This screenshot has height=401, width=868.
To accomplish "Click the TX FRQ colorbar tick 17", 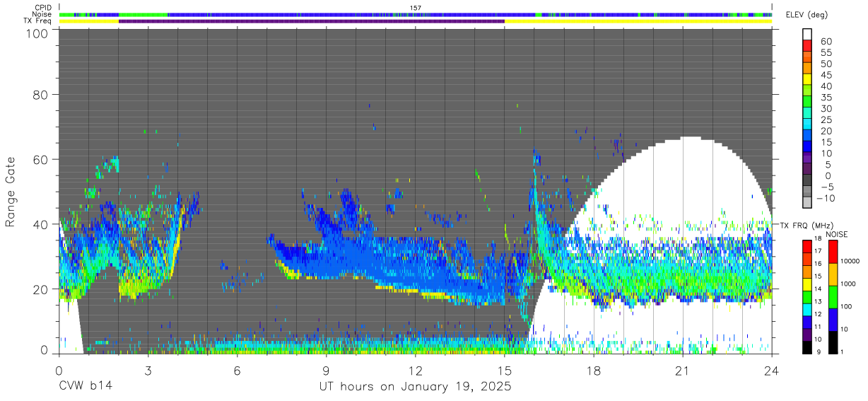I will 818,251.
